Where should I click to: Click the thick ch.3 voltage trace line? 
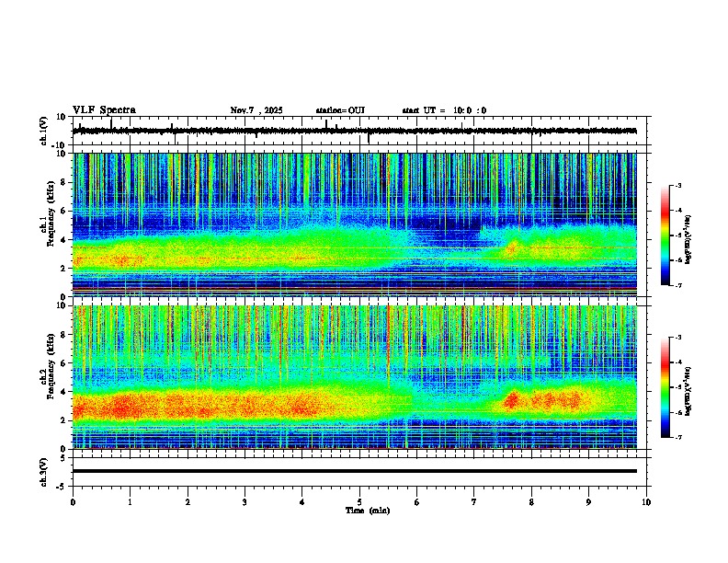354,471
